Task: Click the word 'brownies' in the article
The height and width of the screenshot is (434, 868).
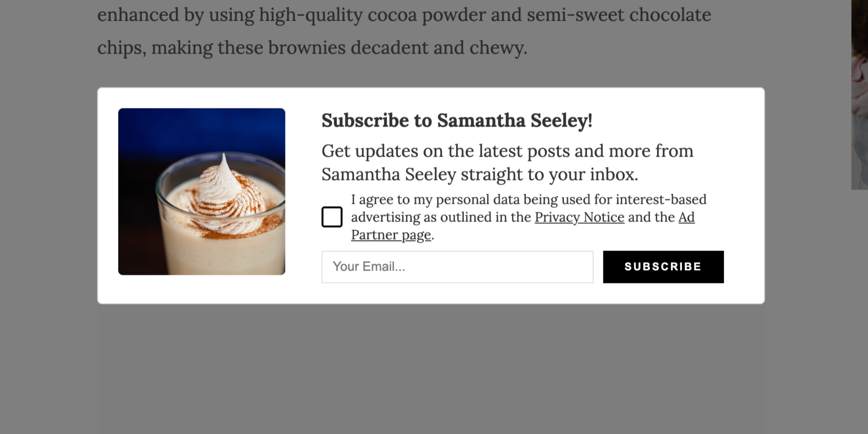Action: point(307,48)
